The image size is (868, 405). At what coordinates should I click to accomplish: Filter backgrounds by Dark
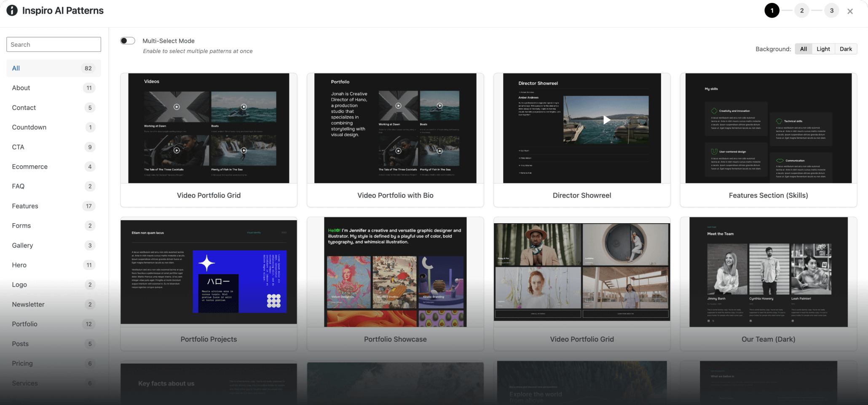point(846,49)
